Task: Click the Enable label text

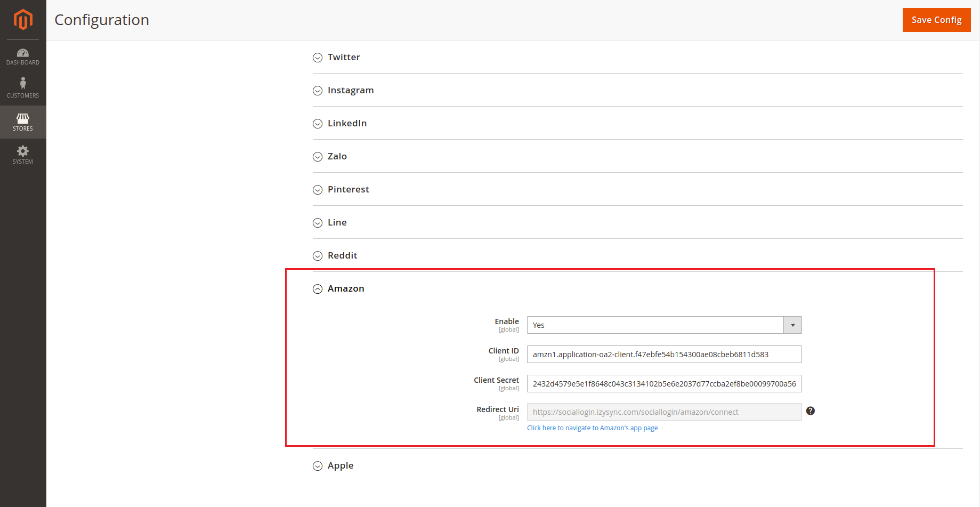Action: 506,321
